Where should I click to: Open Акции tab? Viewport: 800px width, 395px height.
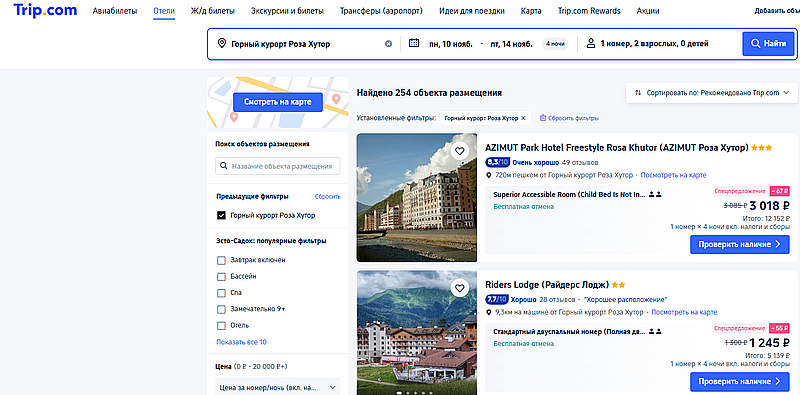point(648,11)
